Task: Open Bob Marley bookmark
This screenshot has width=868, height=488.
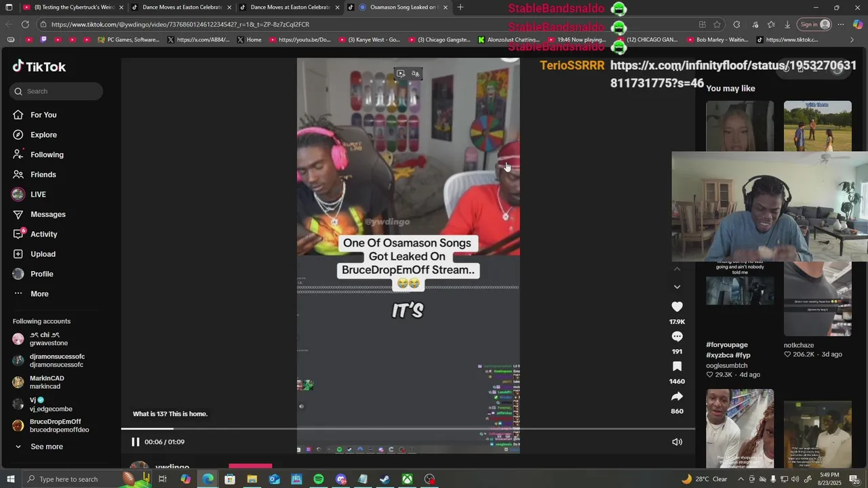Action: [717, 39]
